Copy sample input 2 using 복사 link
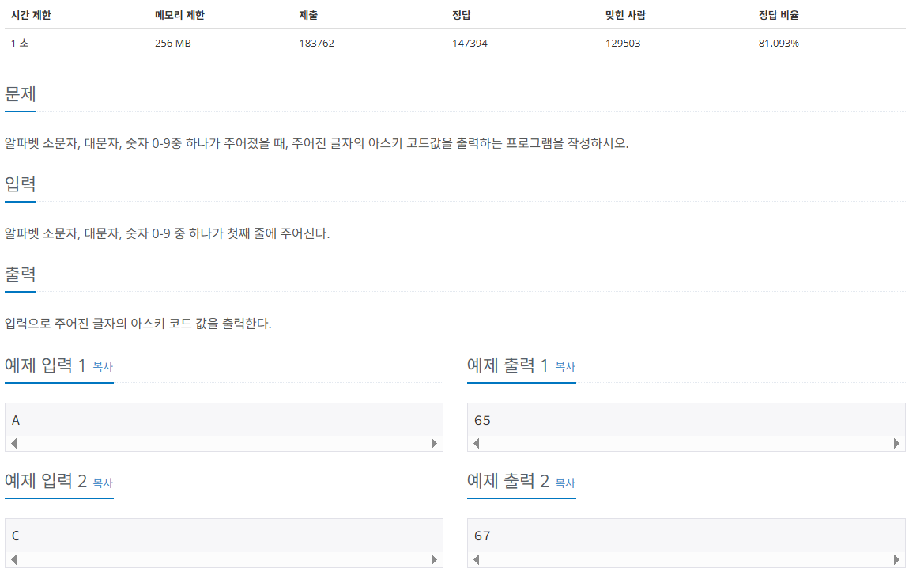Viewport: 924px width, 583px height. 104,483
